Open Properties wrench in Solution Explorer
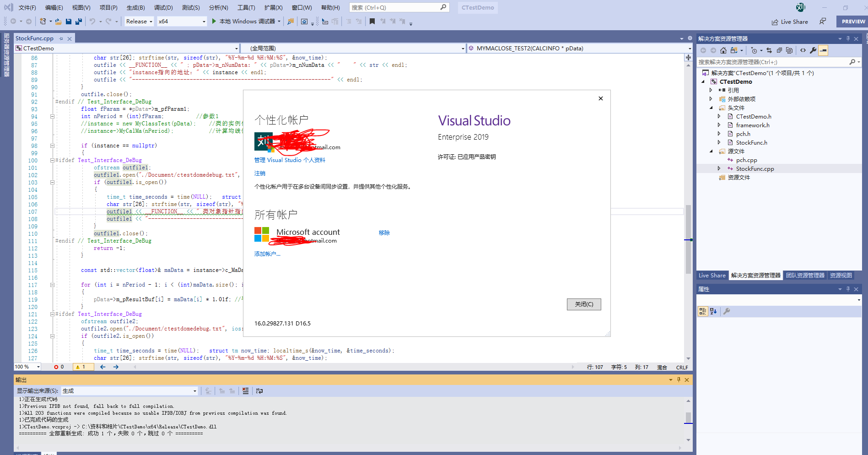This screenshot has width=868, height=455. coord(813,50)
